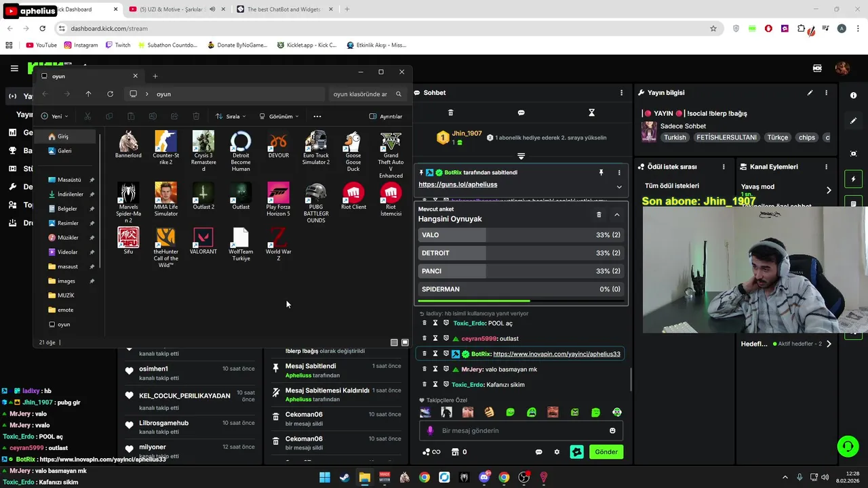
Task: Click the pin icon on BotRix pinned message
Action: (x=601, y=173)
